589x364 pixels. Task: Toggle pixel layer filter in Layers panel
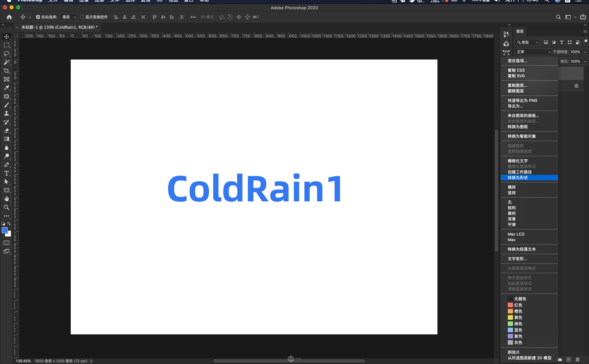coord(546,42)
